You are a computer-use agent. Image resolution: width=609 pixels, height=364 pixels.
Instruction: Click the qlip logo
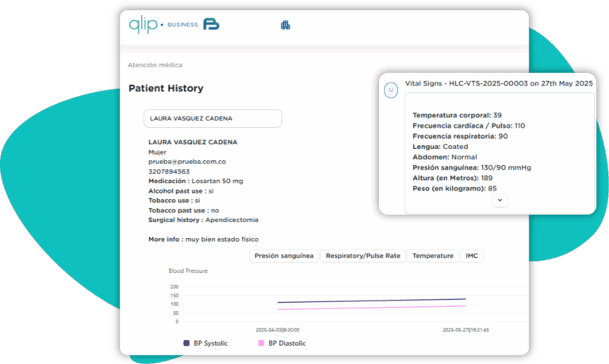[143, 25]
